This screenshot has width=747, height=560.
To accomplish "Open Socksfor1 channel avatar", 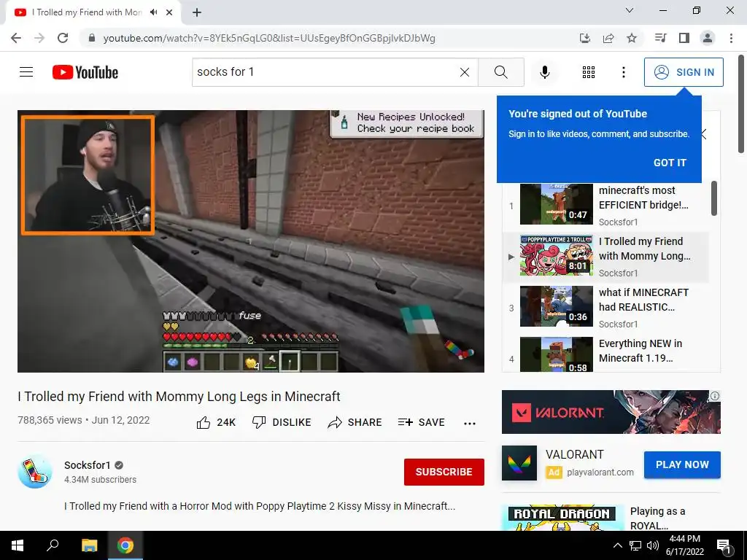I will 35,472.
